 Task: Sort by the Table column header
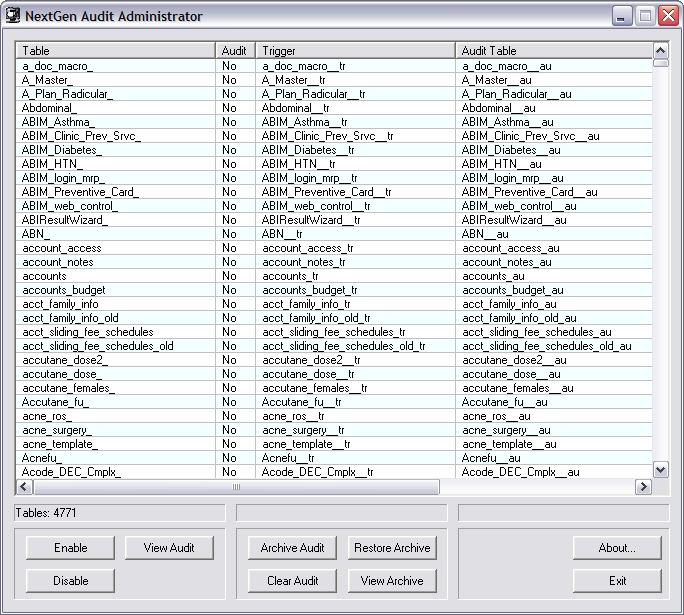coord(116,51)
